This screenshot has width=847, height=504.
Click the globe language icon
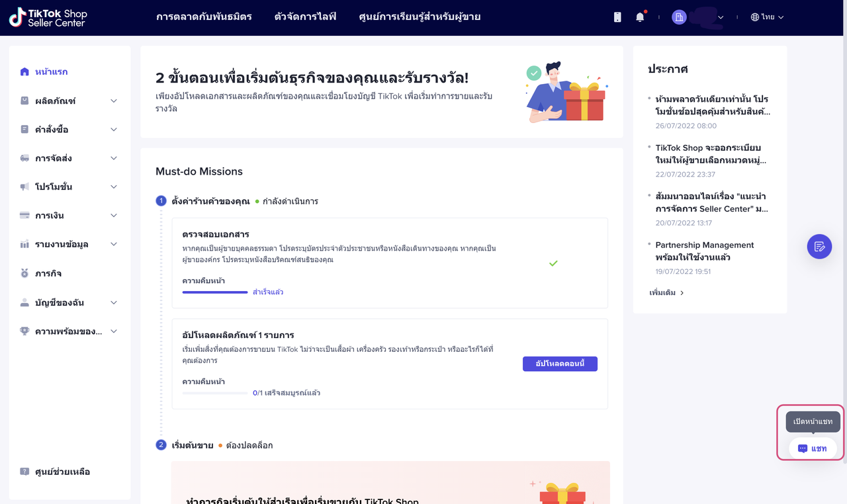(x=754, y=17)
